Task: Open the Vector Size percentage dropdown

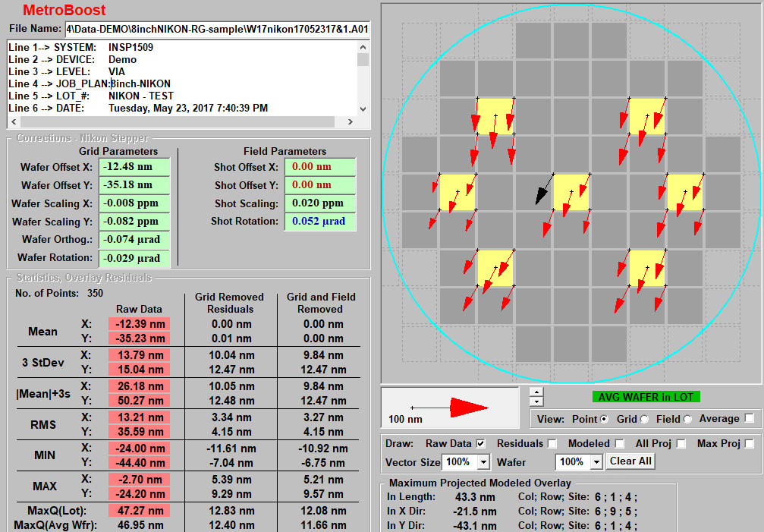Action: 484,460
